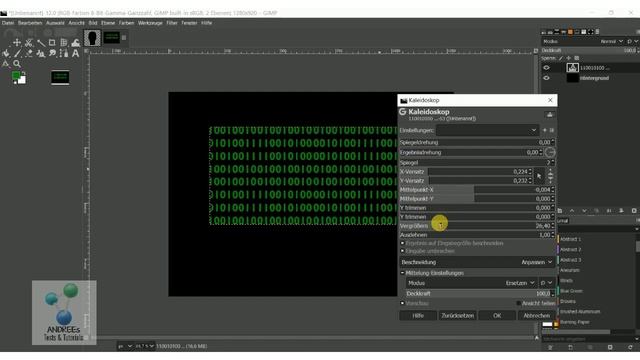The height and width of the screenshot is (360, 640).
Task: Select the Paintbrush tool
Action: [x=17, y=53]
